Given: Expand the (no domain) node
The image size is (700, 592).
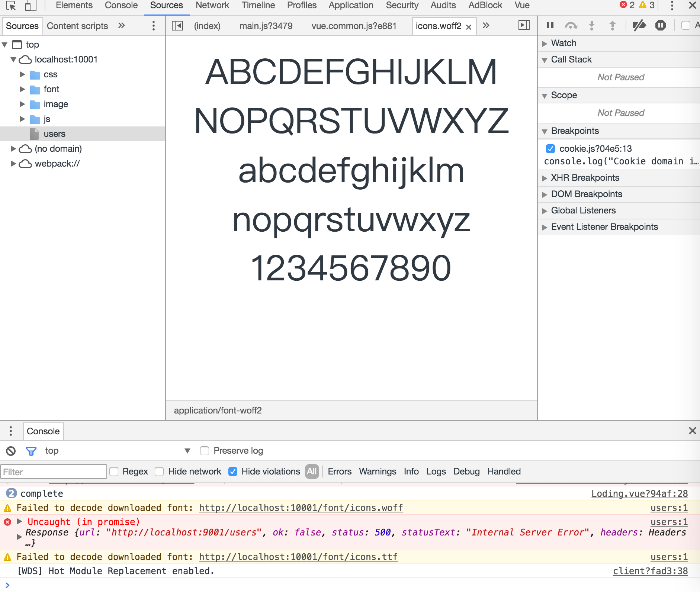Looking at the screenshot, I should pyautogui.click(x=13, y=149).
